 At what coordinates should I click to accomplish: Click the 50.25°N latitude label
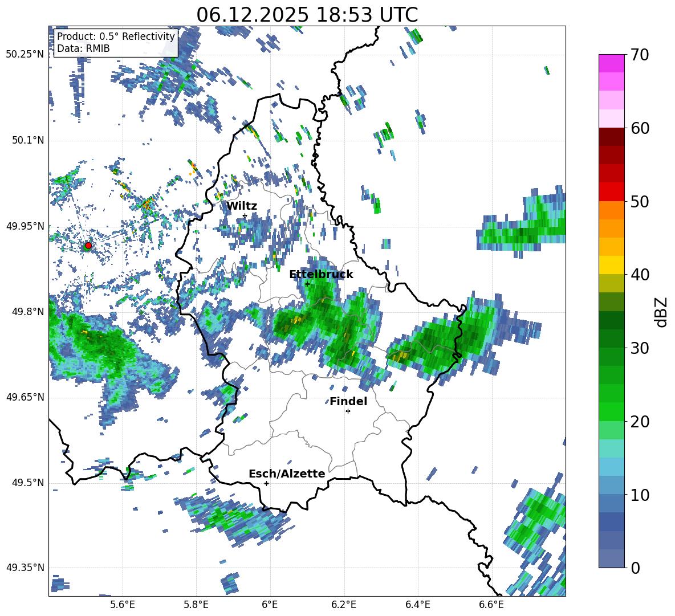click(x=25, y=54)
